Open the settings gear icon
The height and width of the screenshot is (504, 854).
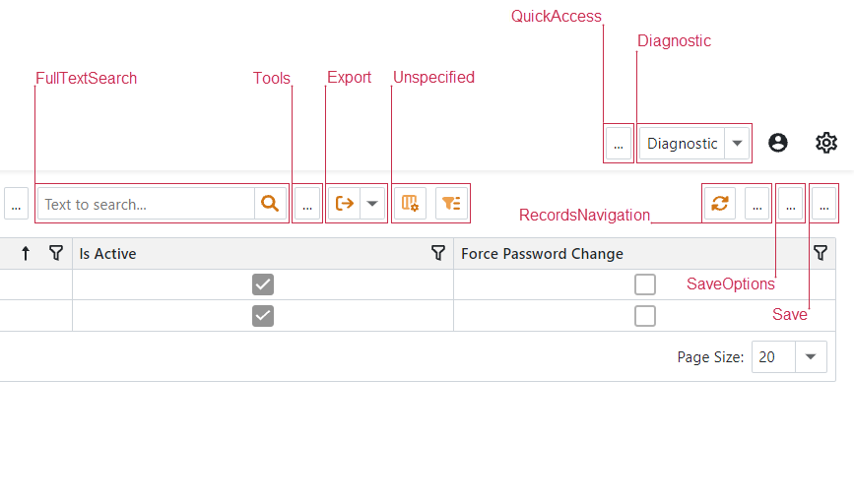(826, 143)
